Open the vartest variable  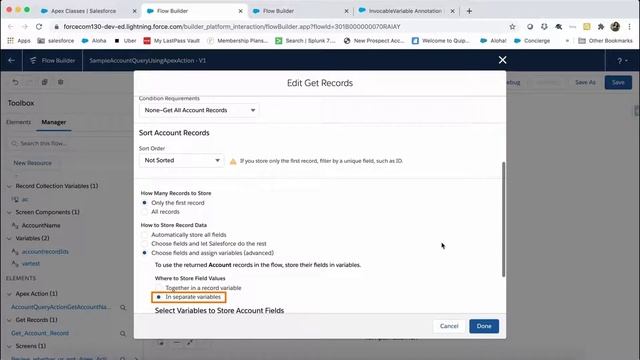pos(31,264)
